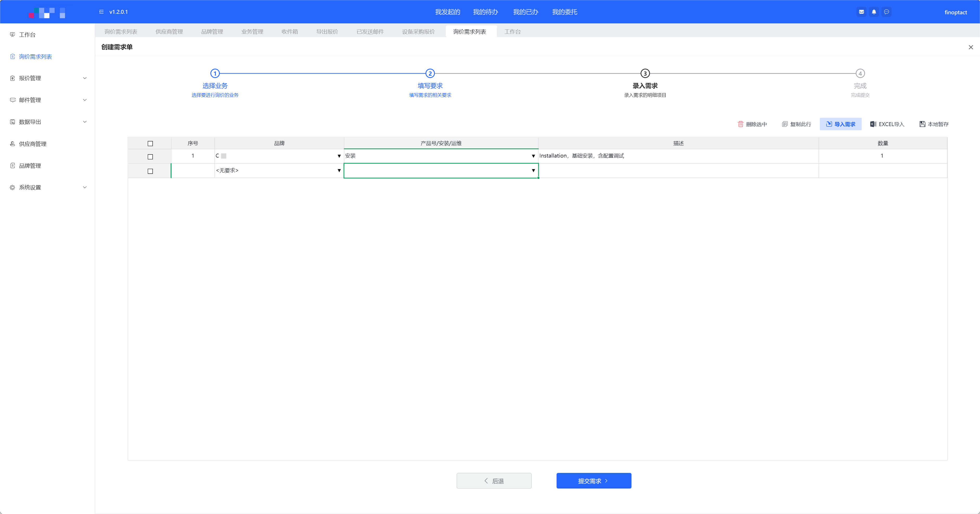
Task: Click the 提交需求 submit button
Action: click(594, 480)
